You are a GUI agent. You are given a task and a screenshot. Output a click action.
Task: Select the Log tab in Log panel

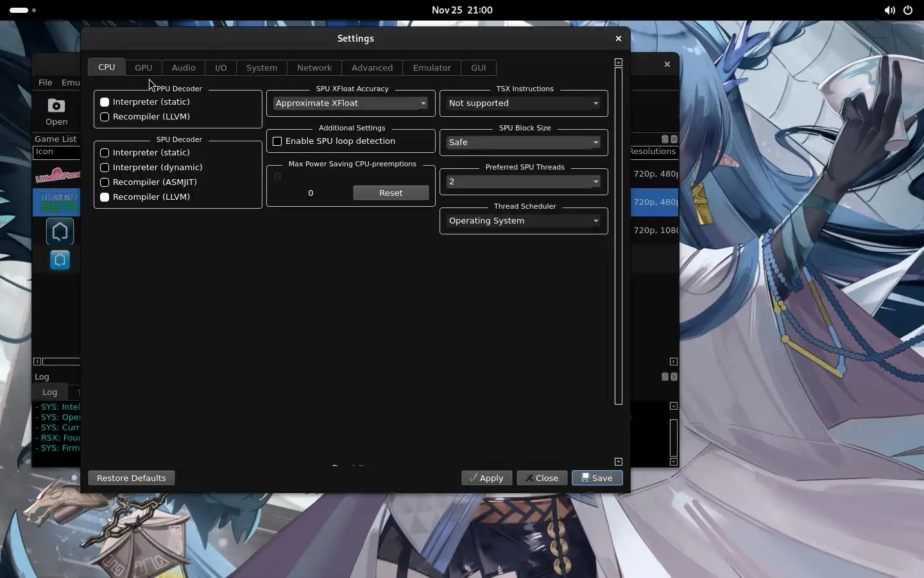point(50,392)
